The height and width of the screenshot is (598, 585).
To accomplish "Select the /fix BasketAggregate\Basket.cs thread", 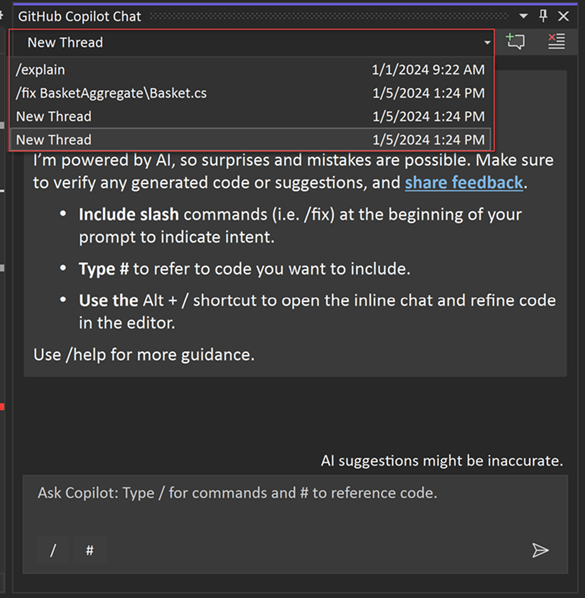I will [250, 93].
